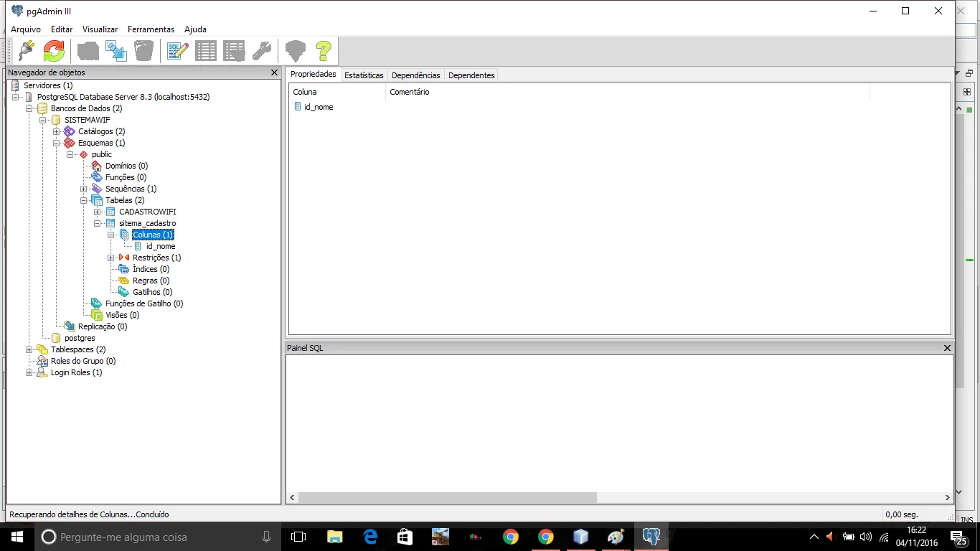This screenshot has height=551, width=980.
Task: Select the Replicação (0) tree item
Action: pos(103,326)
